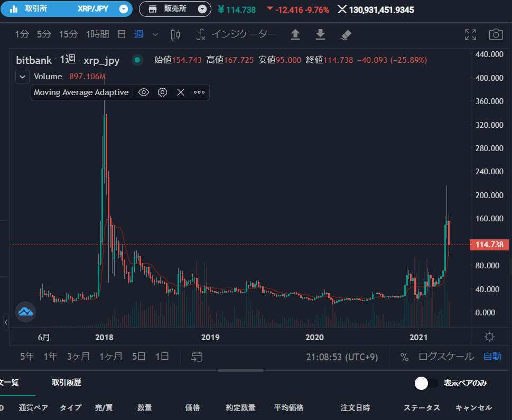Click the download arrow icon in toolbar
Viewport: 512px width, 420px height.
point(320,34)
